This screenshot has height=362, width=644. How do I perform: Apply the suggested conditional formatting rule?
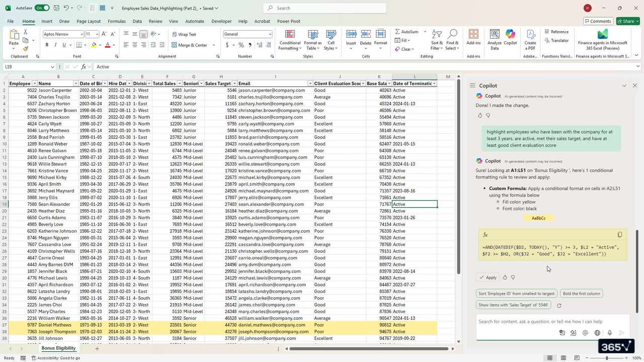[488, 277]
